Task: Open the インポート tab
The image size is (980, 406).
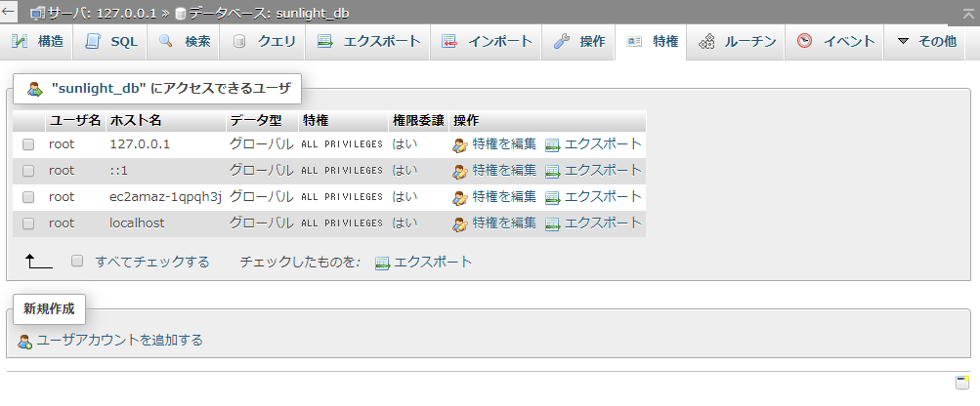Action: [488, 42]
